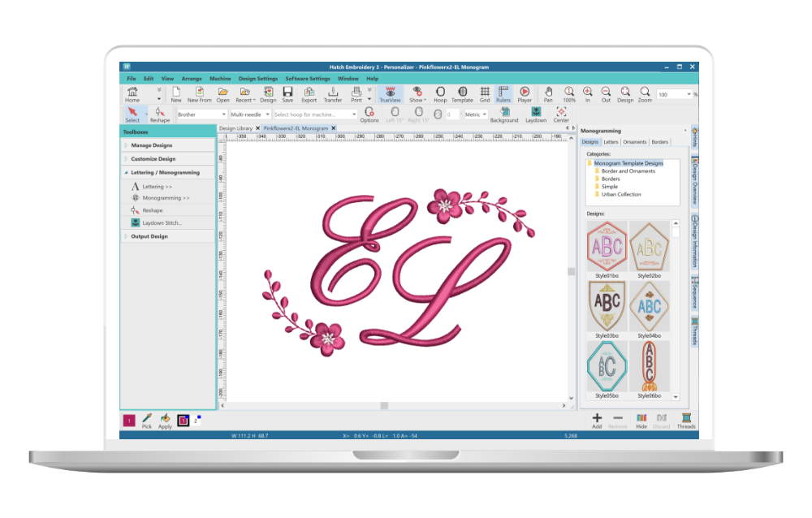Click the Export icon in the toolbar
This screenshot has width=812, height=518.
click(309, 92)
